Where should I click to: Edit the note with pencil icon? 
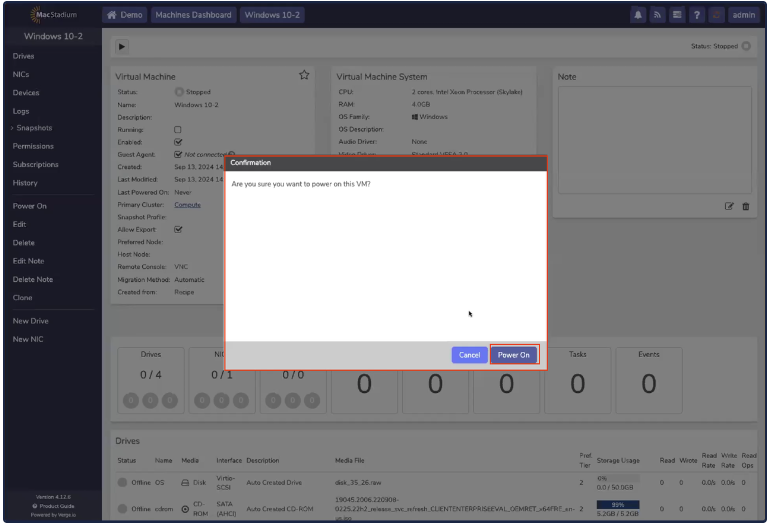[x=729, y=206]
